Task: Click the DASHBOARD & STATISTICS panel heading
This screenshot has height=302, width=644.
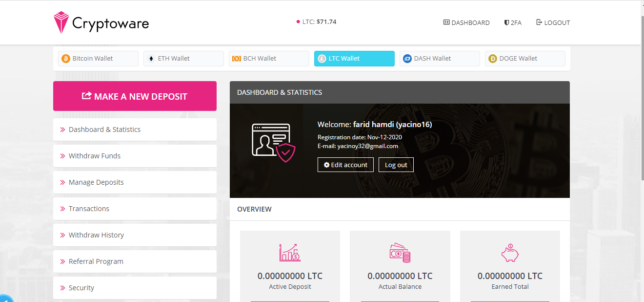Action: click(x=280, y=92)
